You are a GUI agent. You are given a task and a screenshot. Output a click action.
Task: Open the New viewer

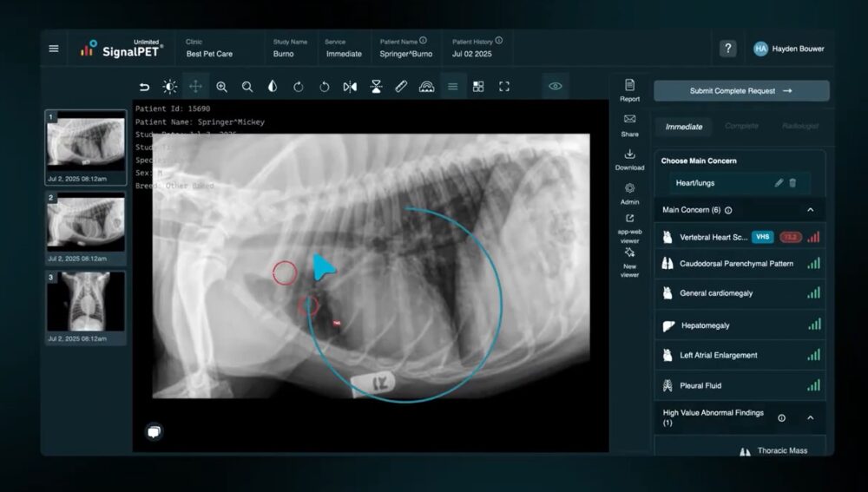629,262
